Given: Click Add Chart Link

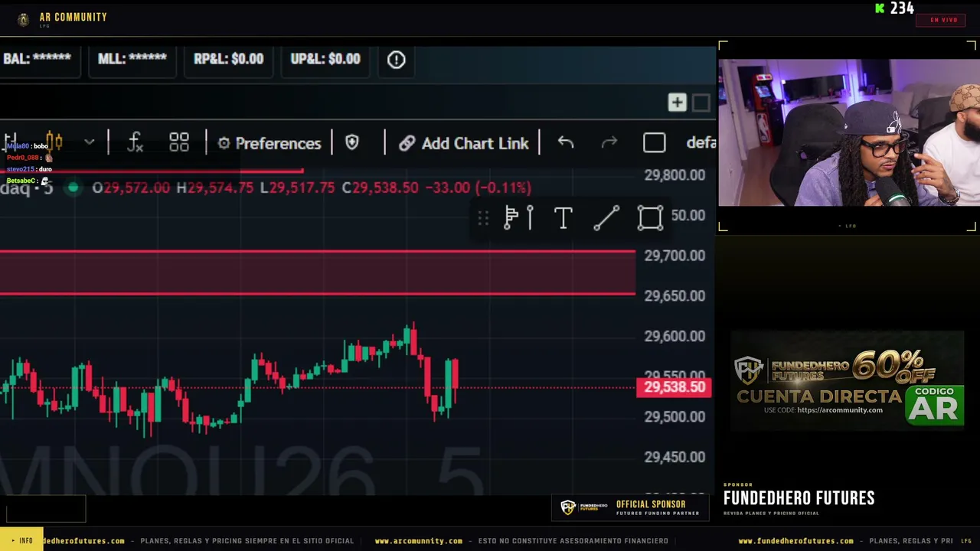Looking at the screenshot, I should click(464, 143).
